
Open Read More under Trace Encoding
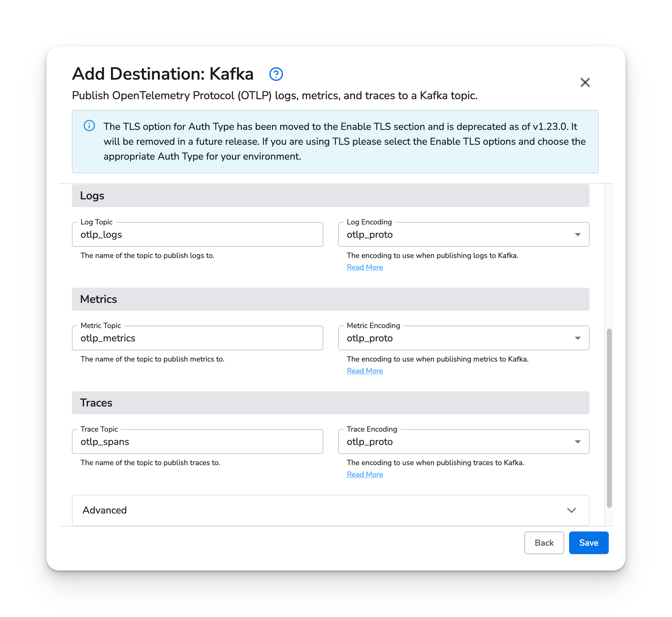click(365, 474)
